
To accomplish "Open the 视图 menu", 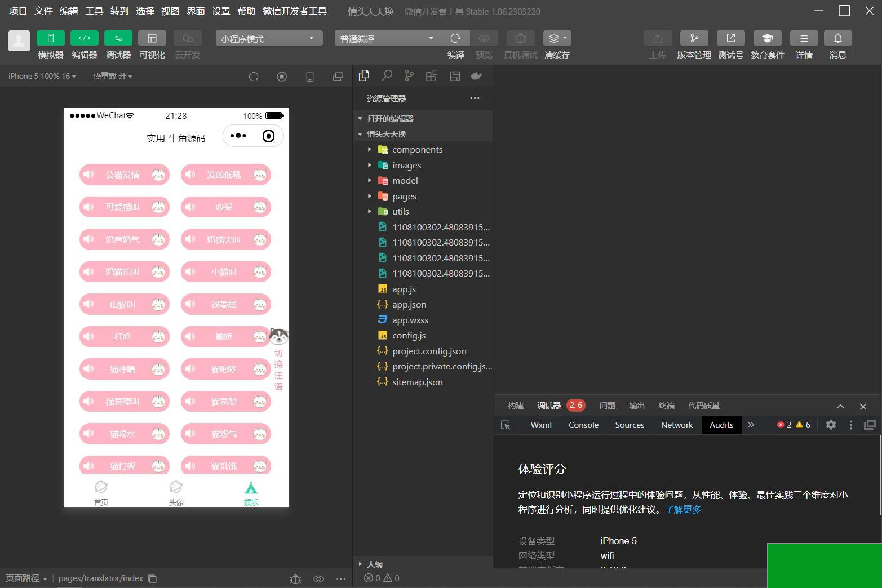I will click(170, 11).
